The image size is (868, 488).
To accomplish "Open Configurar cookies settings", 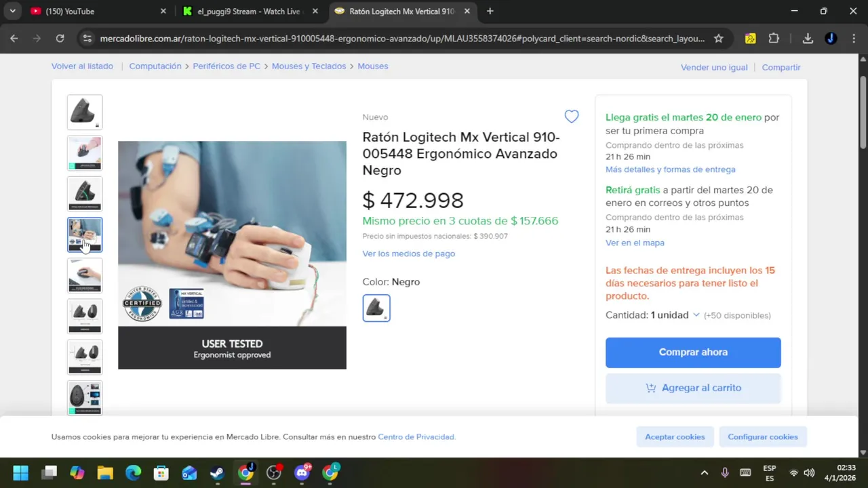I will [763, 436].
